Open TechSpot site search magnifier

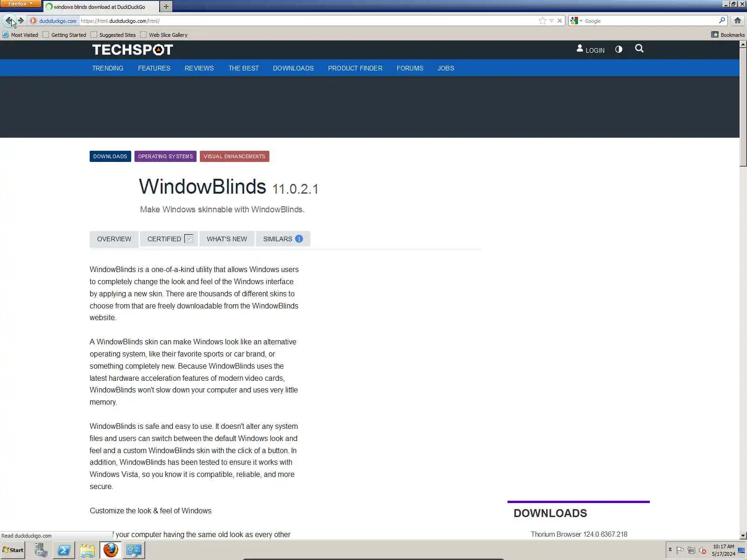click(639, 49)
